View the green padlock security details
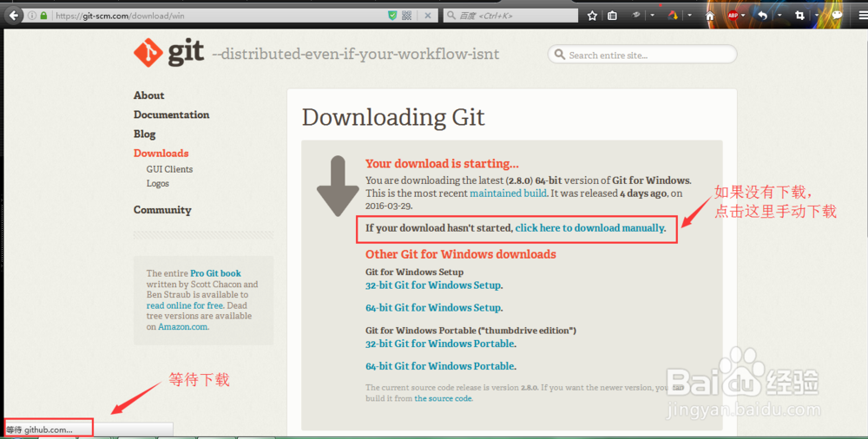Image resolution: width=868 pixels, height=439 pixels. tap(43, 16)
